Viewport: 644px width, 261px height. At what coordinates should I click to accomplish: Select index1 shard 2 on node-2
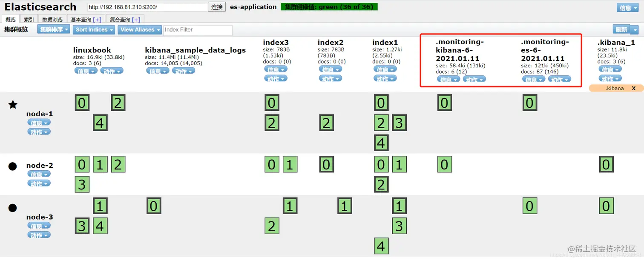381,184
